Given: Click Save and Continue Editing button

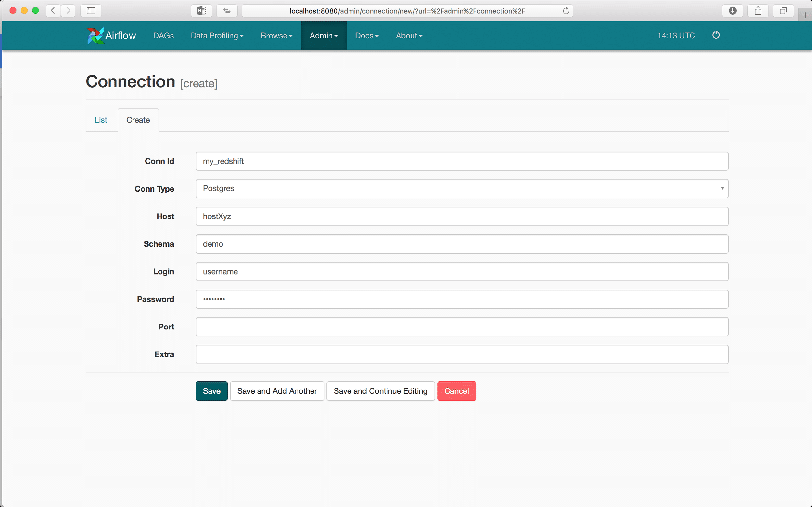Looking at the screenshot, I should (380, 391).
